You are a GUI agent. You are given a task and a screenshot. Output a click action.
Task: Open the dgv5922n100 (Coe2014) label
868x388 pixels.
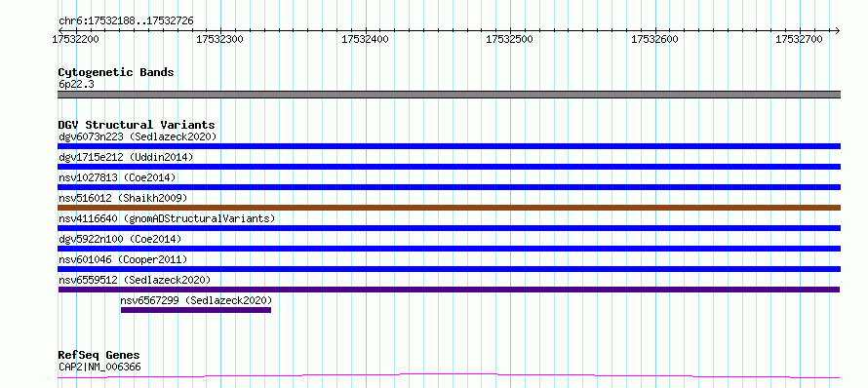tap(120, 239)
